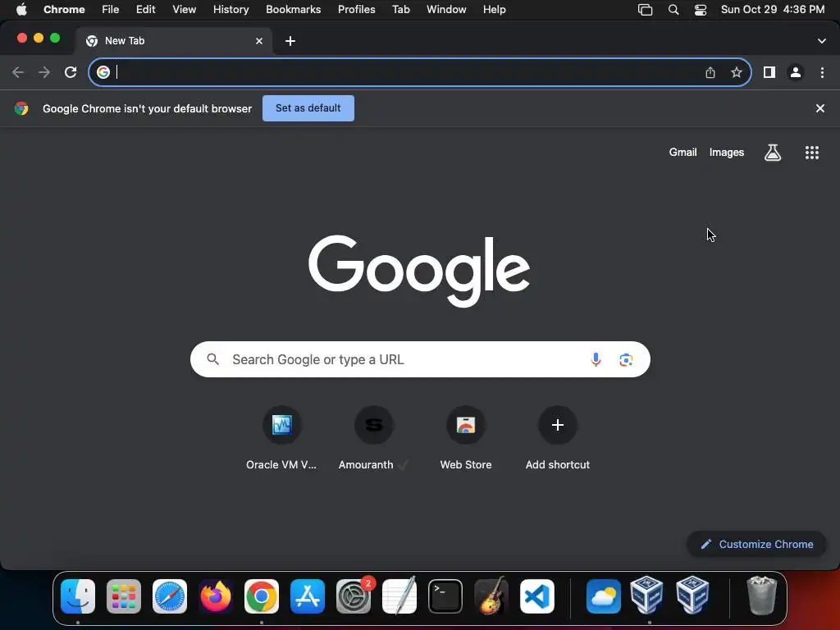Open the Chrome three-dot menu

822,72
